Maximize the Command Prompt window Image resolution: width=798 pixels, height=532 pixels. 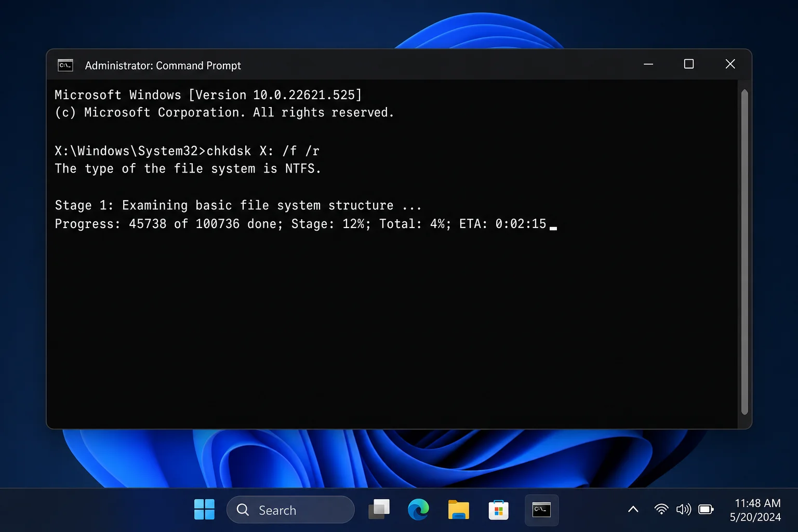tap(689, 64)
